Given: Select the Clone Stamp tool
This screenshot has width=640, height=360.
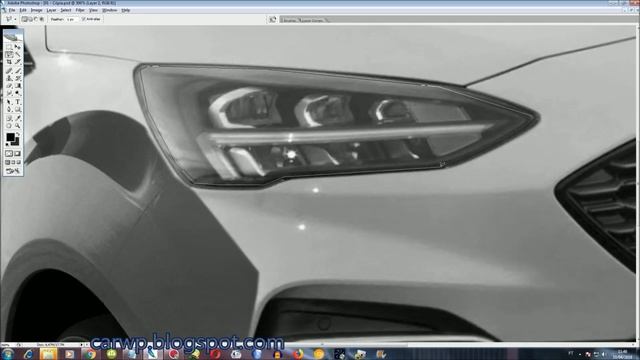Looking at the screenshot, I should [x=9, y=78].
